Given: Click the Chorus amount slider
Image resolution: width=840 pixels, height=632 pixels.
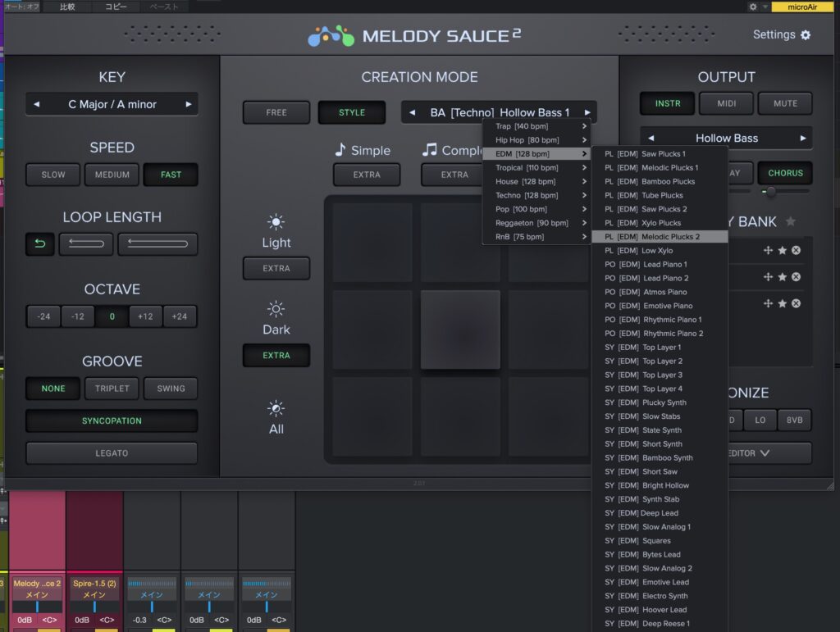Looking at the screenshot, I should [x=773, y=190].
